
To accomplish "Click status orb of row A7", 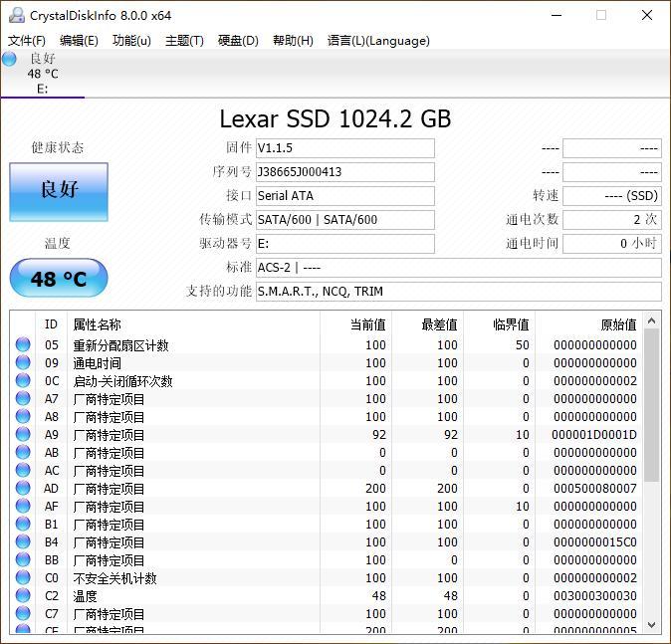I will coord(23,398).
